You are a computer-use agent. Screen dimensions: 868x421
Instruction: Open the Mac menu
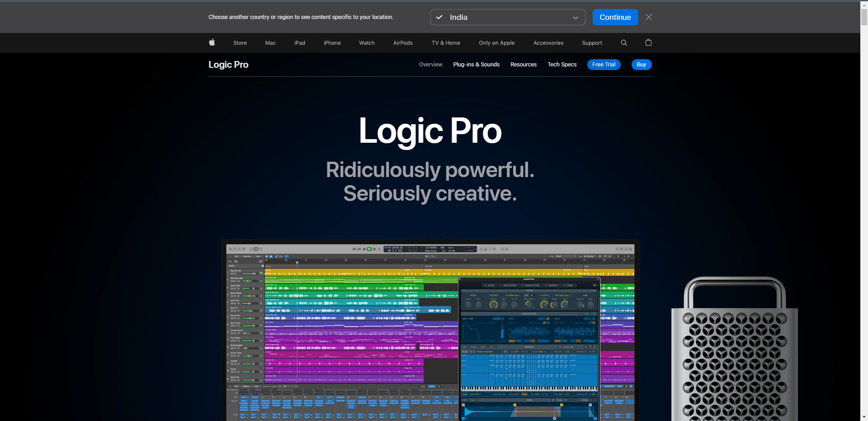point(270,43)
